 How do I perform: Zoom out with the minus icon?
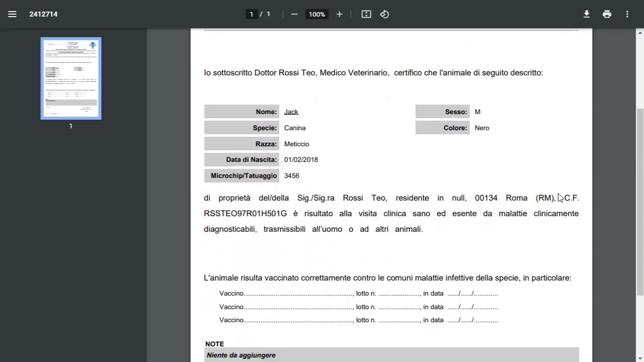294,14
